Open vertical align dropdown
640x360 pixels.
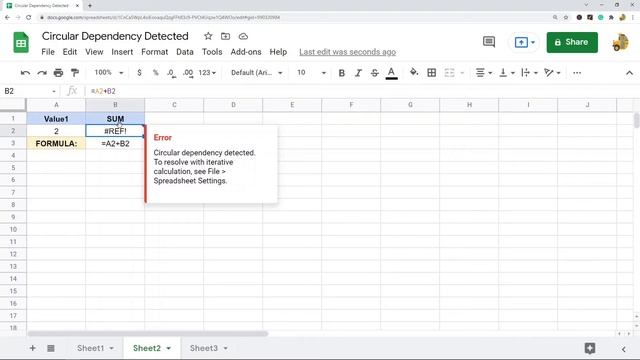point(507,73)
